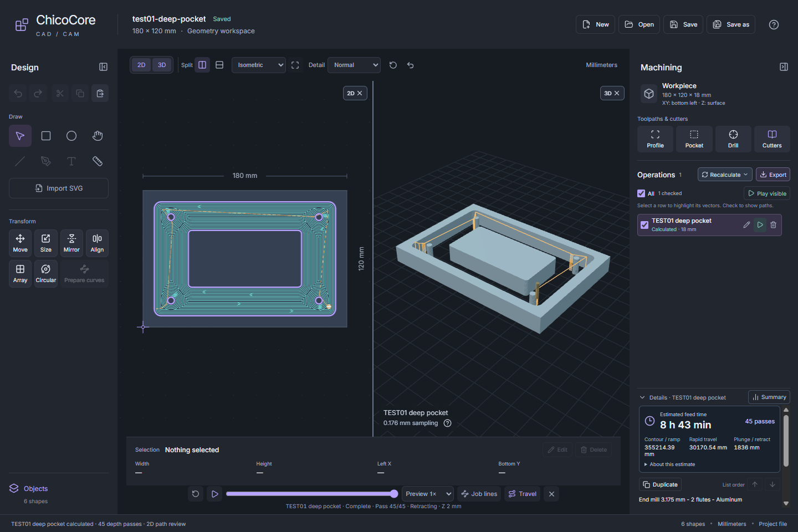Collapse the Machining panel
The height and width of the screenshot is (532, 798).
784,67
